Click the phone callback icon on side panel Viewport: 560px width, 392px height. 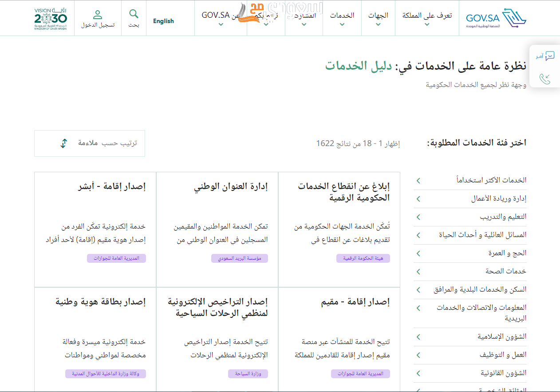(x=545, y=79)
